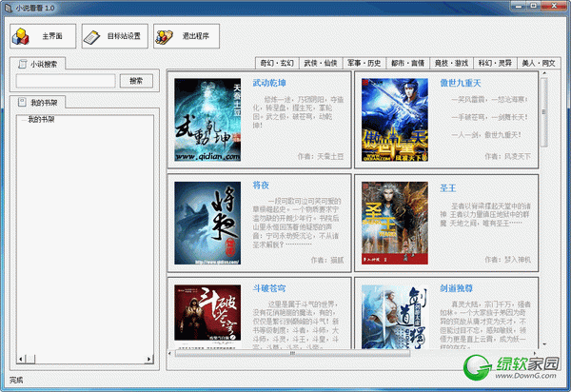Select the 我的书架 tab
Screen dimensions: 571x392
click(37, 103)
